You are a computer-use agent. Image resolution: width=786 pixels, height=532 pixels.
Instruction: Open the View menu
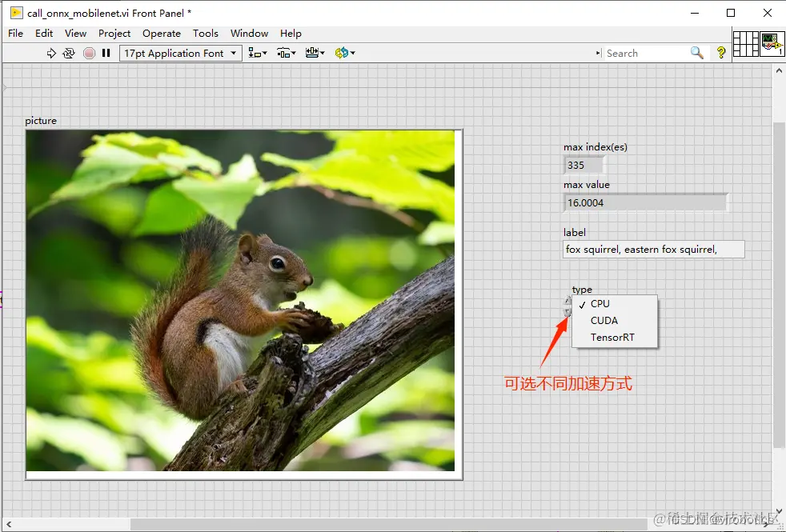click(x=75, y=33)
